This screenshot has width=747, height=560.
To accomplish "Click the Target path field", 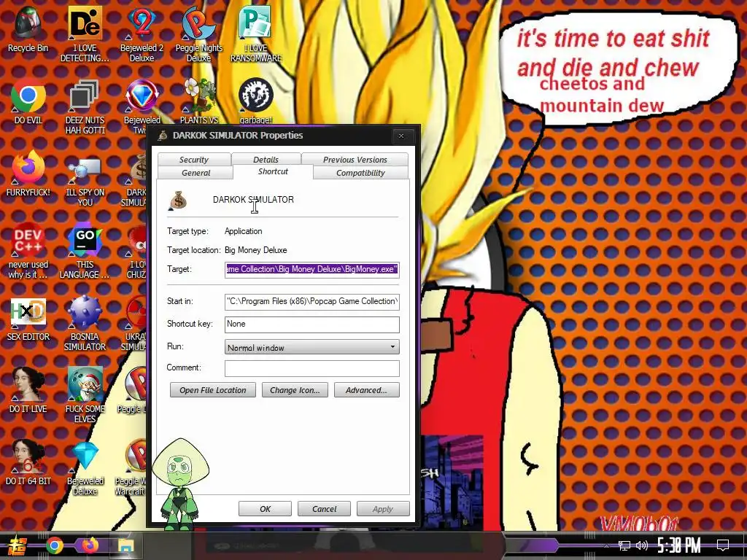I will [312, 270].
